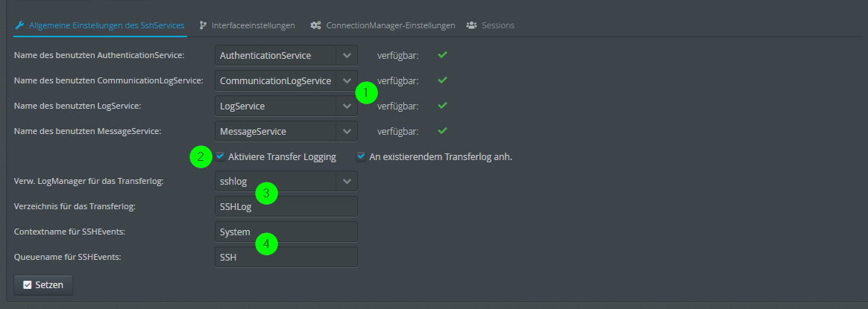Click the branch icon beside Interfaceeinstellungen
The width and height of the screenshot is (868, 309).
coord(203,25)
